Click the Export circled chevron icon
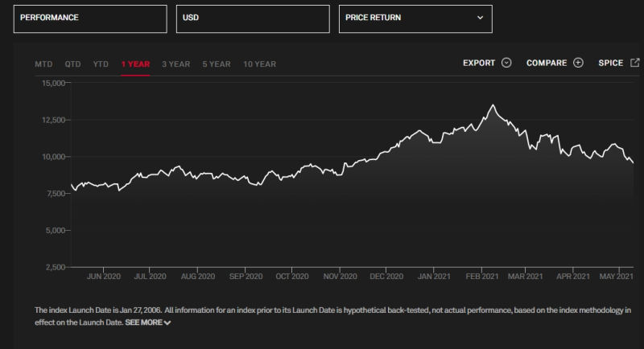The image size is (644, 349). coord(506,63)
